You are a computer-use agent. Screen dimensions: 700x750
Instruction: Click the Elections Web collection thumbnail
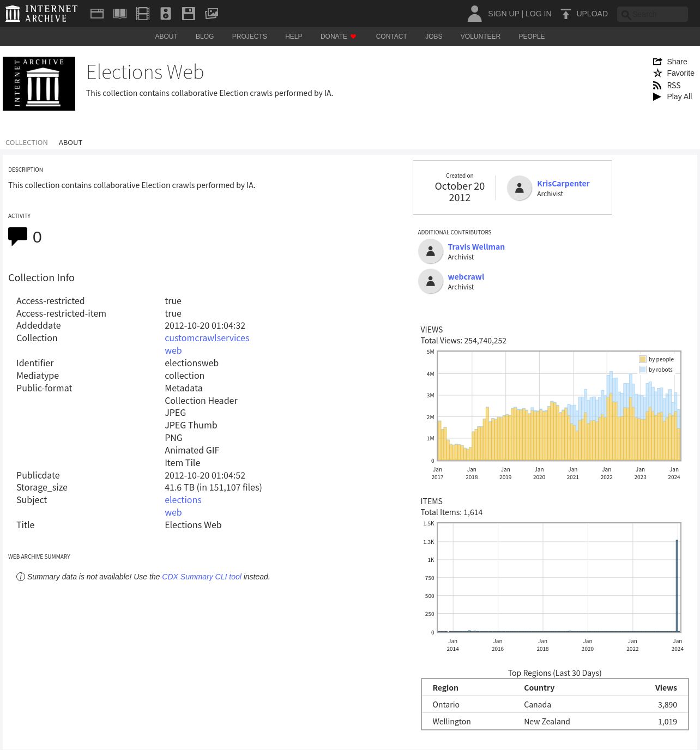pos(39,83)
